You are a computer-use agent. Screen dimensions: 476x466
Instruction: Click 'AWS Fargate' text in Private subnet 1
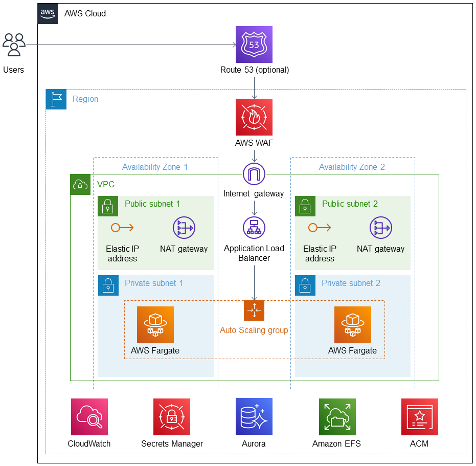click(x=155, y=350)
